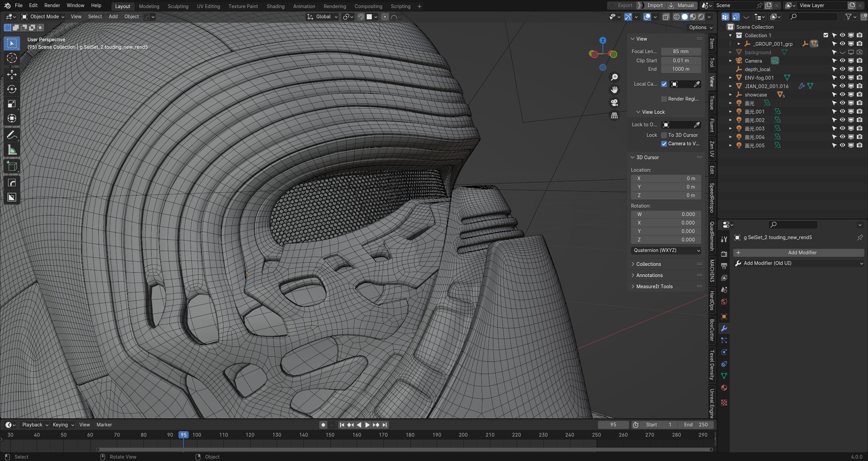Play the animation forward
This screenshot has height=461, width=868.
pos(367,425)
